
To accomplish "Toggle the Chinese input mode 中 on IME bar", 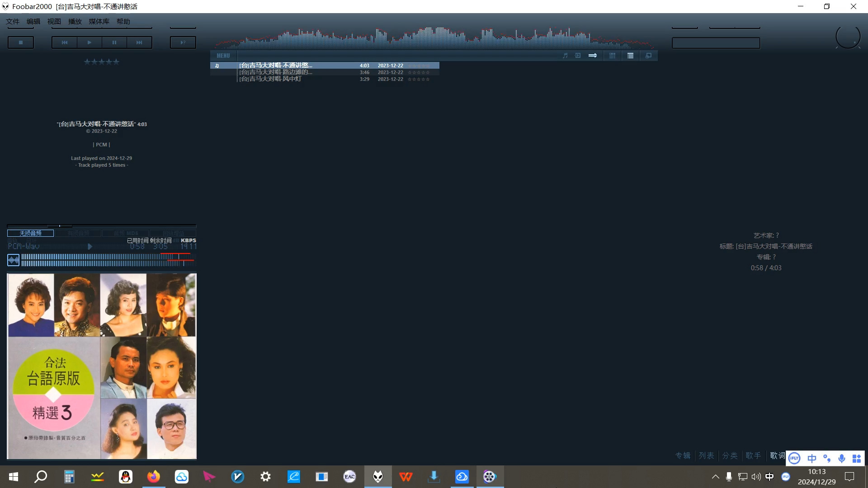I will pyautogui.click(x=812, y=459).
